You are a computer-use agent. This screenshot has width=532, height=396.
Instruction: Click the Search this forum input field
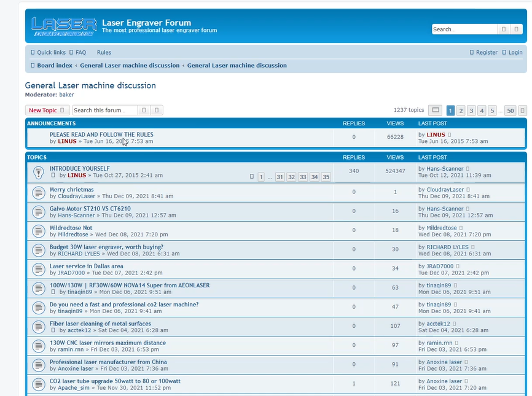click(104, 111)
